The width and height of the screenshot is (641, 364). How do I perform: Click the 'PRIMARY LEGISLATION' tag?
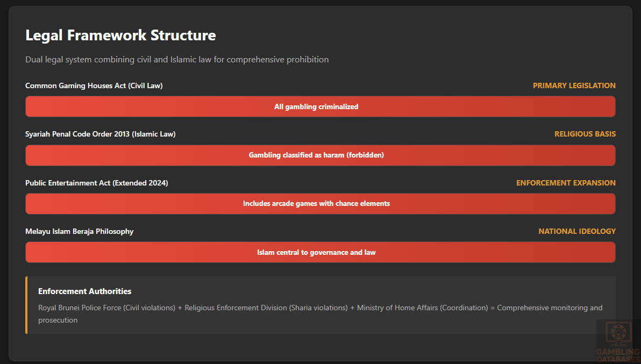574,85
